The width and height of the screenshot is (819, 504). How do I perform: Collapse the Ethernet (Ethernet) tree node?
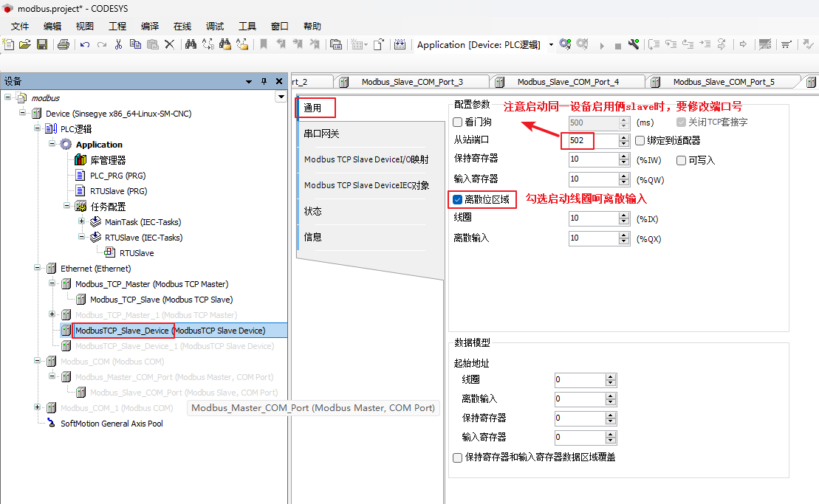[x=37, y=269]
